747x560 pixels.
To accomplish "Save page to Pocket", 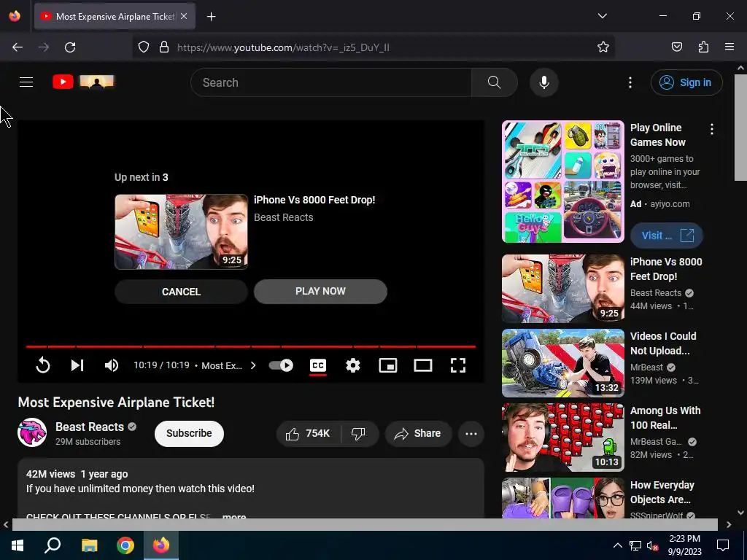I will (676, 47).
